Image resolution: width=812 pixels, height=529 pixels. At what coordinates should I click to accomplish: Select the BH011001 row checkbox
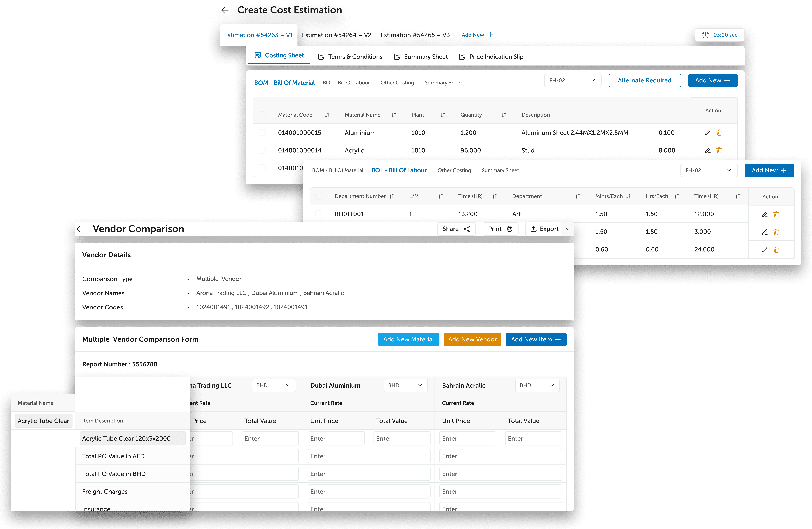(319, 214)
